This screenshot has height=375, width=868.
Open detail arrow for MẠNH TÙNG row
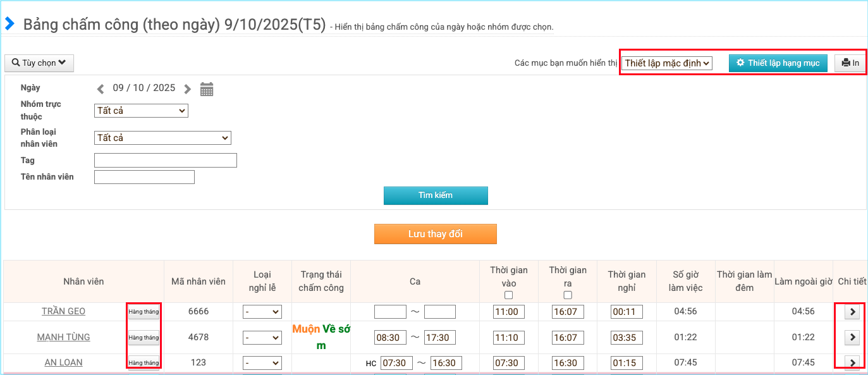pyautogui.click(x=852, y=337)
